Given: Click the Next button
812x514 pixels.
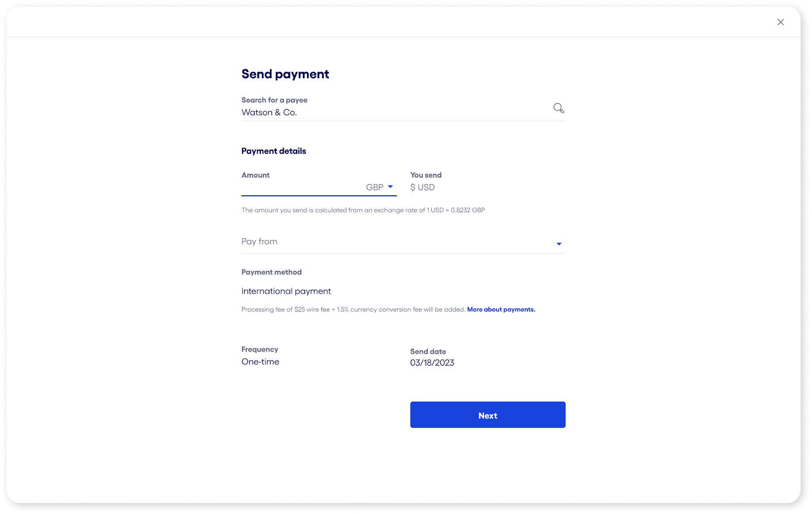Looking at the screenshot, I should (487, 415).
